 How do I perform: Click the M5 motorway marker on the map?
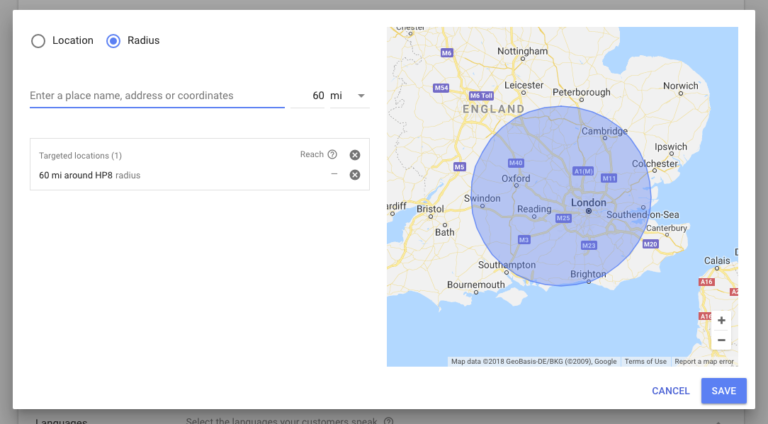click(459, 166)
